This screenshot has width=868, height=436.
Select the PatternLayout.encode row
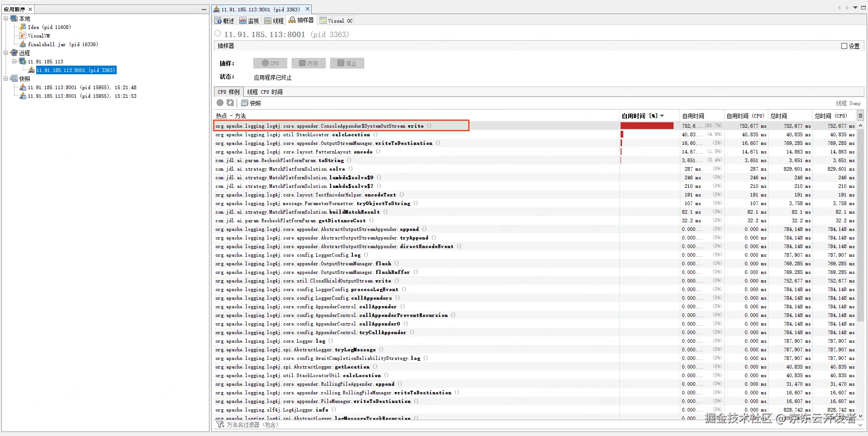pos(535,152)
